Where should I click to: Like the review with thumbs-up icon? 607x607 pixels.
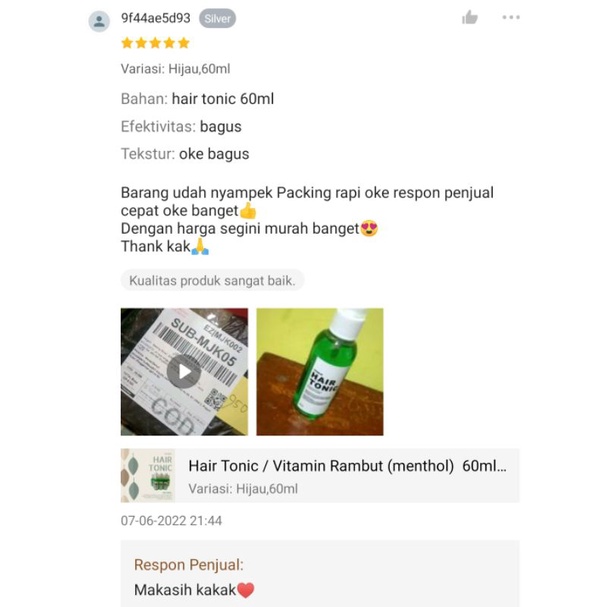[470, 17]
